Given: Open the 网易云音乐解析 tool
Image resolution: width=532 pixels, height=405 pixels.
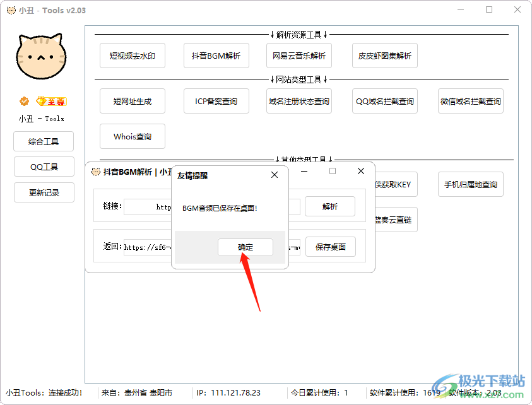Looking at the screenshot, I should tap(299, 56).
